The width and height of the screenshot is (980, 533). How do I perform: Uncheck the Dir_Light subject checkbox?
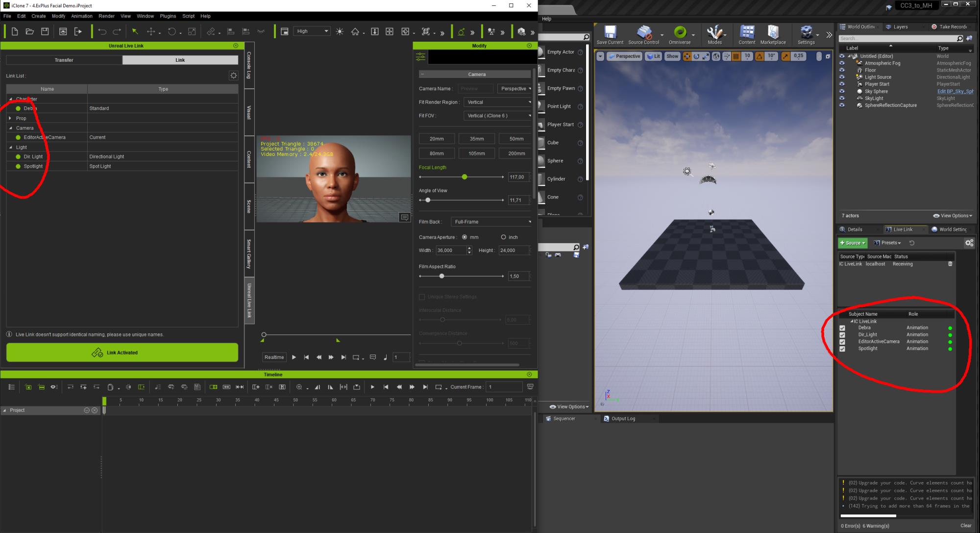842,335
